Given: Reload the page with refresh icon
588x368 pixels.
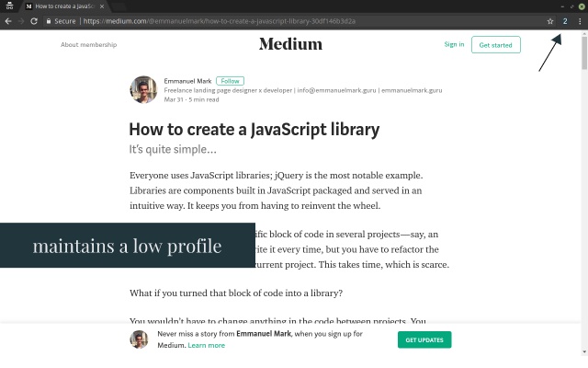Looking at the screenshot, I should click(34, 21).
